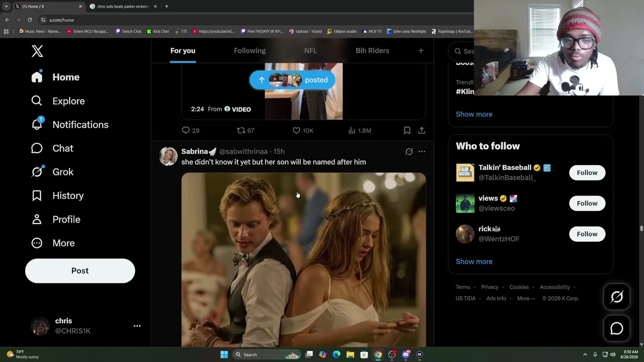Open account menu dots beside chris @CHRIS1K
Screen dimensions: 644x362
[x=137, y=326]
